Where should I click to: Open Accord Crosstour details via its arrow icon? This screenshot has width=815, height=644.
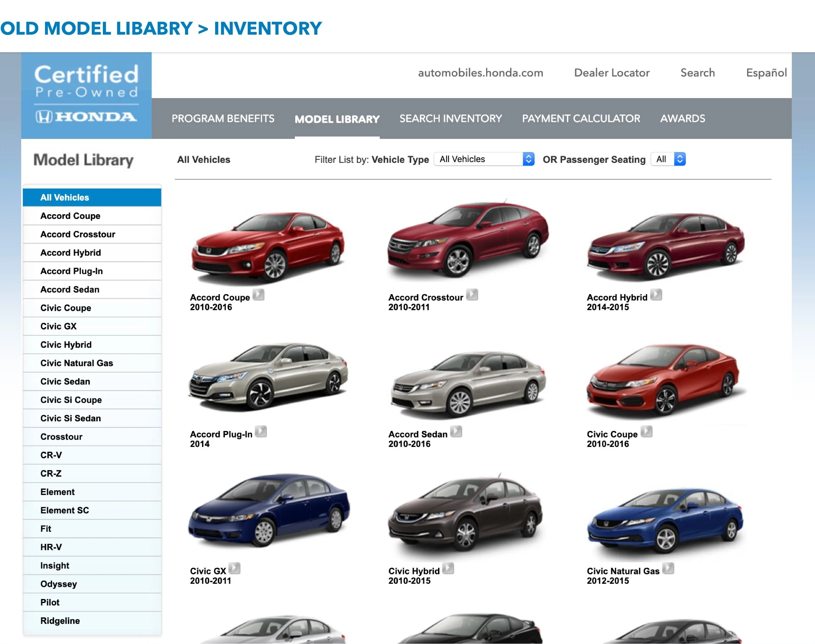point(472,295)
